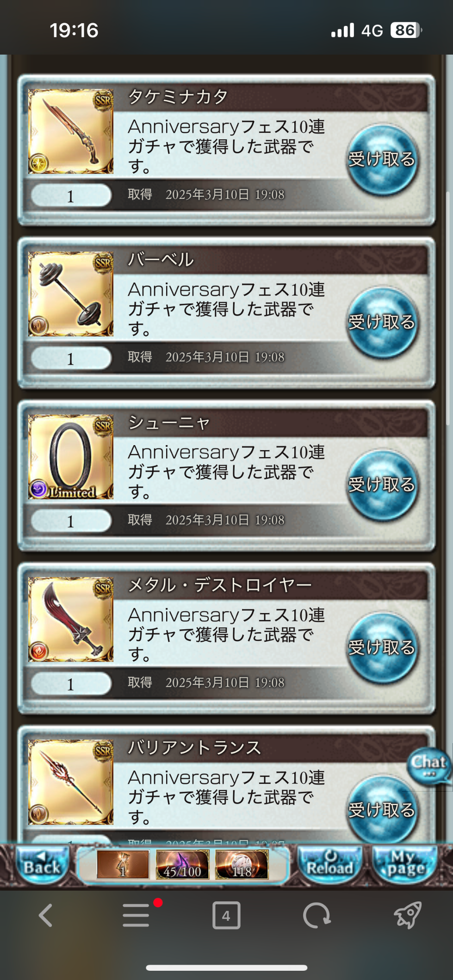This screenshot has width=453, height=980.
Task: Collect the メタル・デストロイヤー weapon
Action: (x=382, y=648)
